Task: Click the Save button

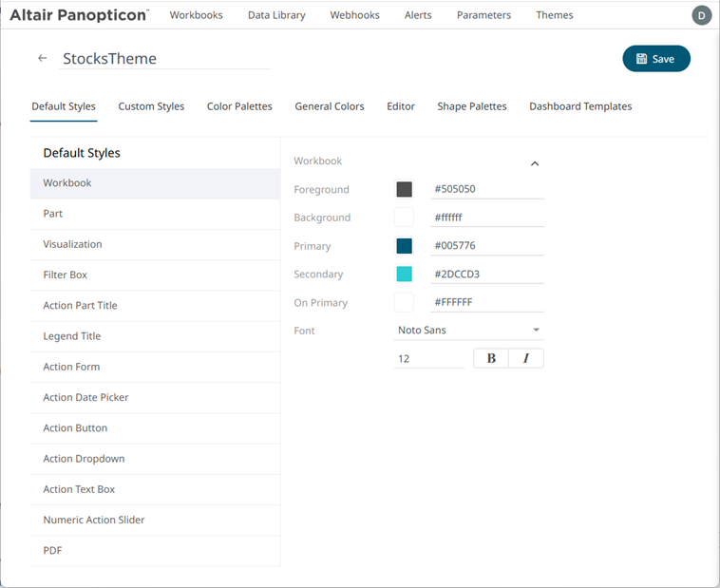Action: (656, 59)
